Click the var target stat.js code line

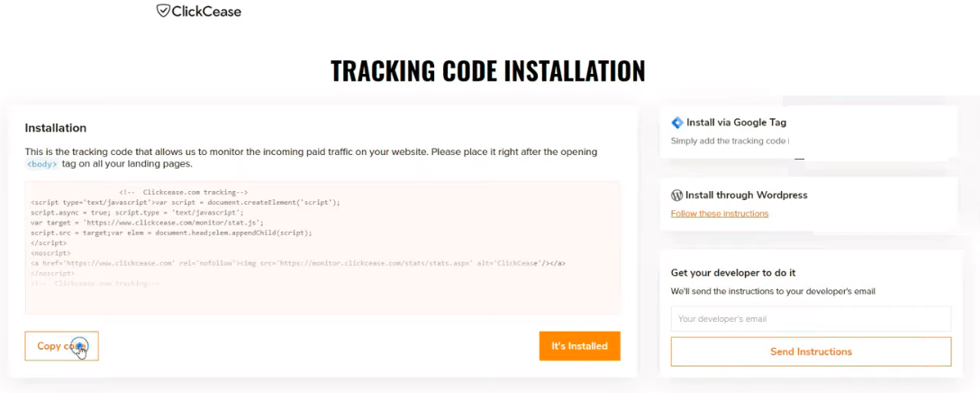[x=147, y=223]
